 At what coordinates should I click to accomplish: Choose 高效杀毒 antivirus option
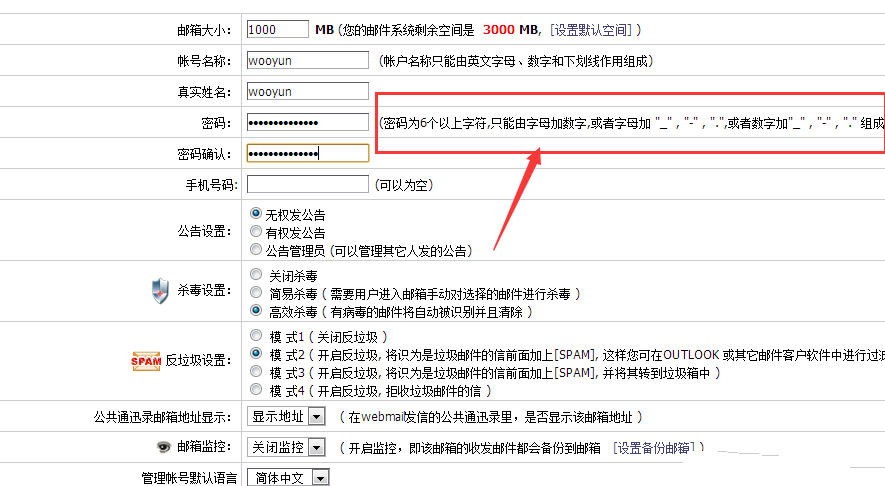pyautogui.click(x=256, y=311)
